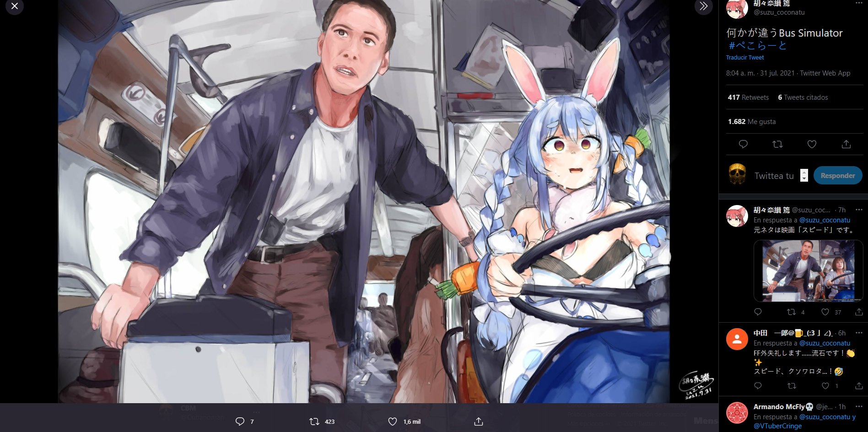Open the @suzu_coconatu handle in the tweet header
Viewport: 868px width, 432px height.
pyautogui.click(x=779, y=12)
